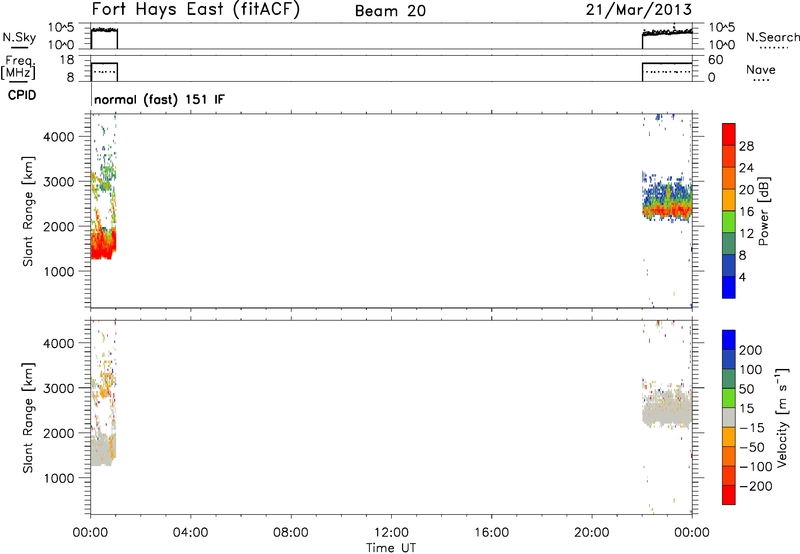Click the "N.Sky" legend label
Screen dimensions: 800x554
pos(19,37)
